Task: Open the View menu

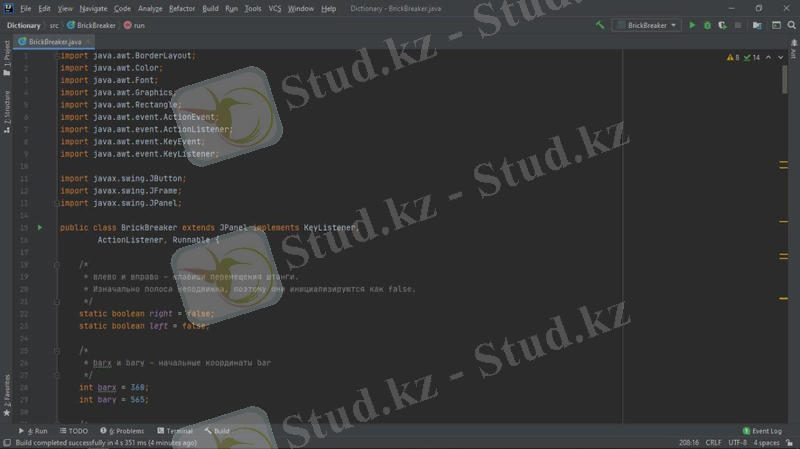Action: click(65, 9)
